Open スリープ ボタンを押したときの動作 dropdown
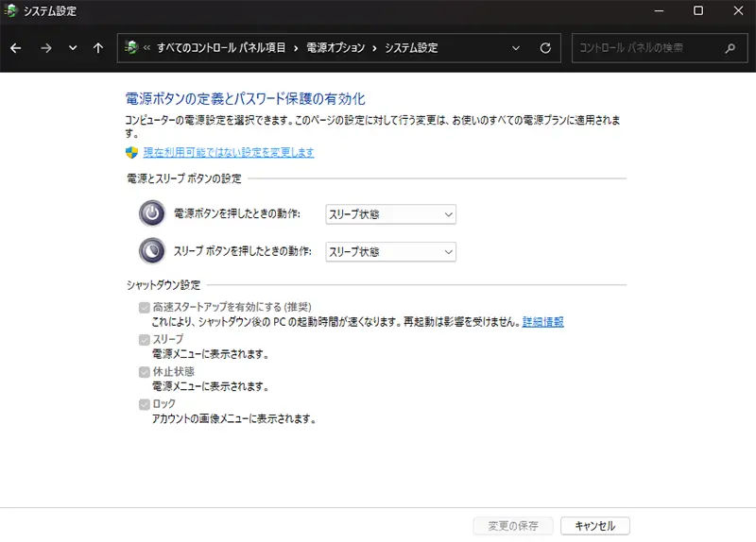The height and width of the screenshot is (542, 756). pyautogui.click(x=391, y=252)
